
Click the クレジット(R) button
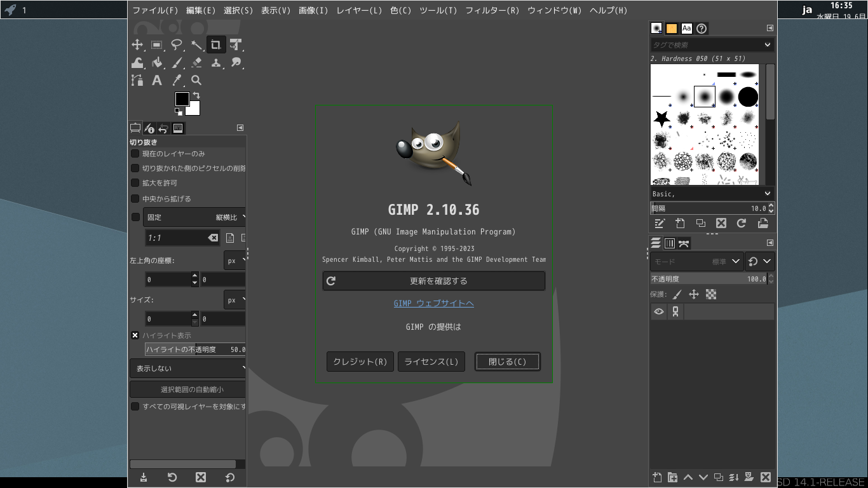tap(360, 362)
